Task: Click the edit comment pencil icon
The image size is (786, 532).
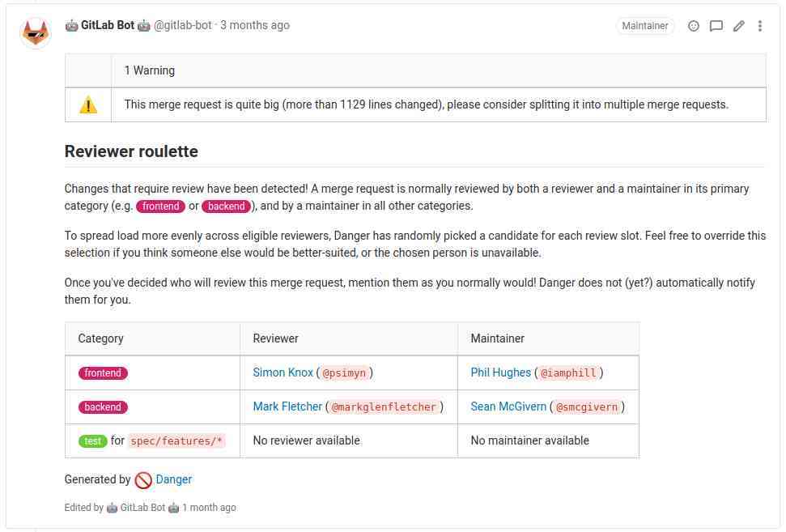Action: click(x=738, y=26)
